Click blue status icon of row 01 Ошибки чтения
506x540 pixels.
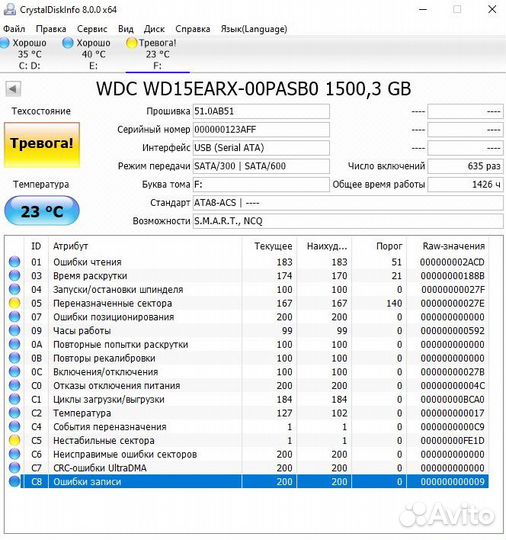click(14, 262)
